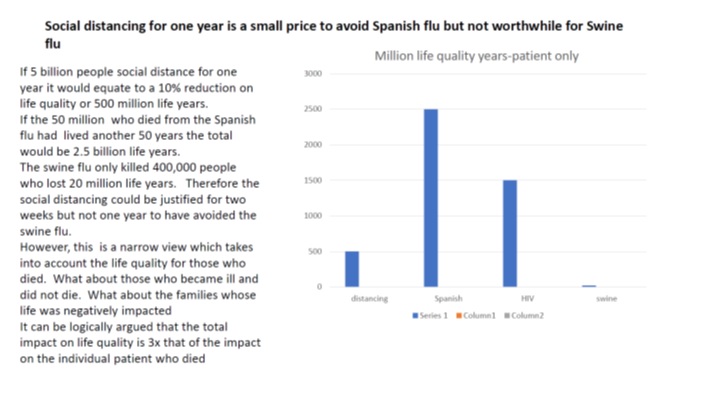Image resolution: width=710 pixels, height=399 pixels.
Task: Click the 'Spanish' axis label
Action: (x=448, y=298)
